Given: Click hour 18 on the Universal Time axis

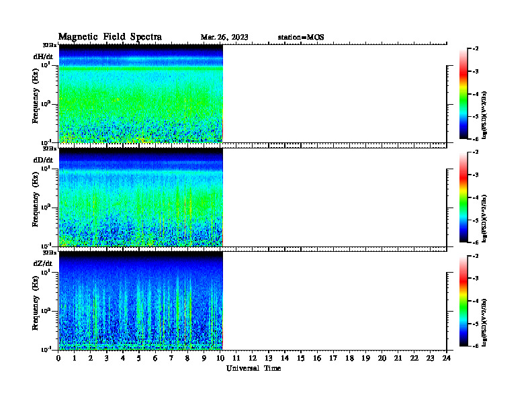Looking at the screenshot, I should tap(349, 359).
